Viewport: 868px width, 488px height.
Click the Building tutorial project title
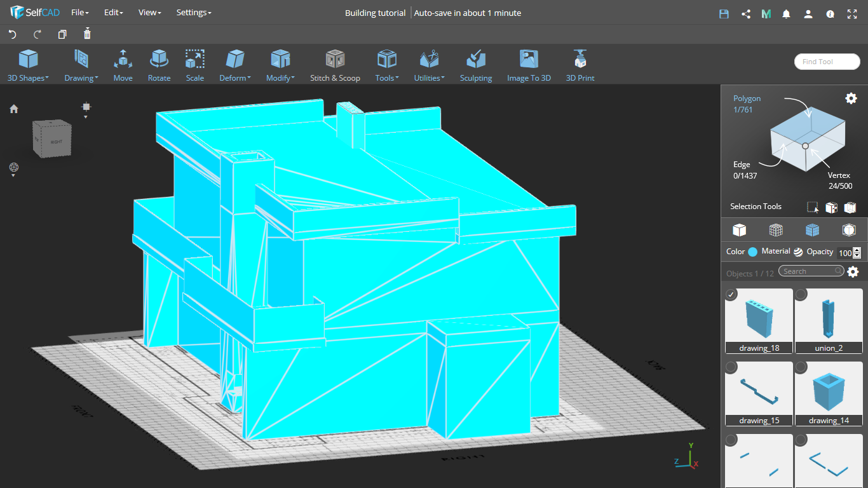(375, 13)
